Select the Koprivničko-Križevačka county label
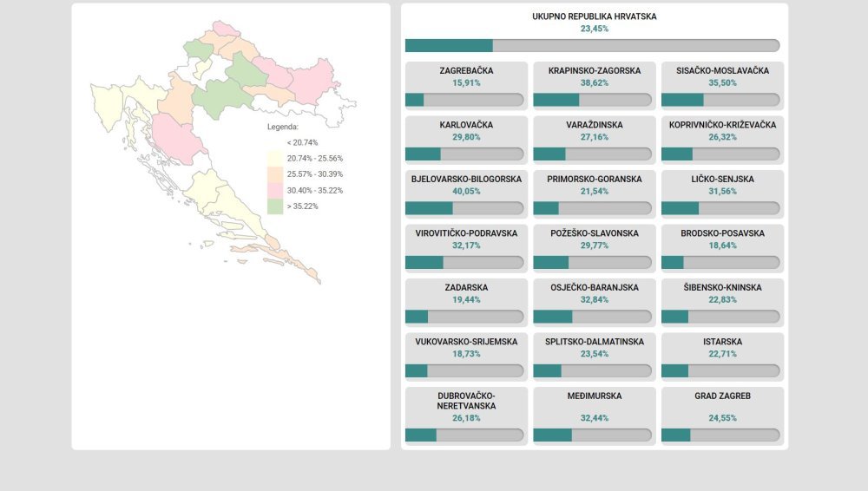 click(722, 125)
